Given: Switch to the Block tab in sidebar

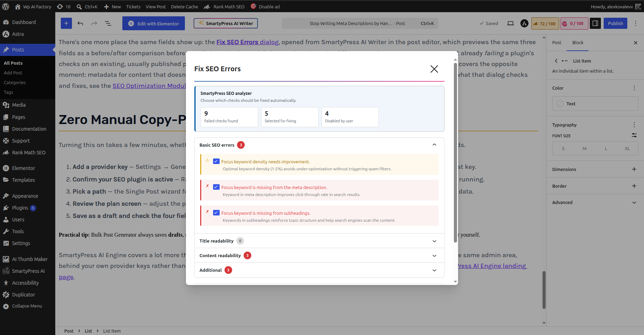Looking at the screenshot, I should click(578, 42).
